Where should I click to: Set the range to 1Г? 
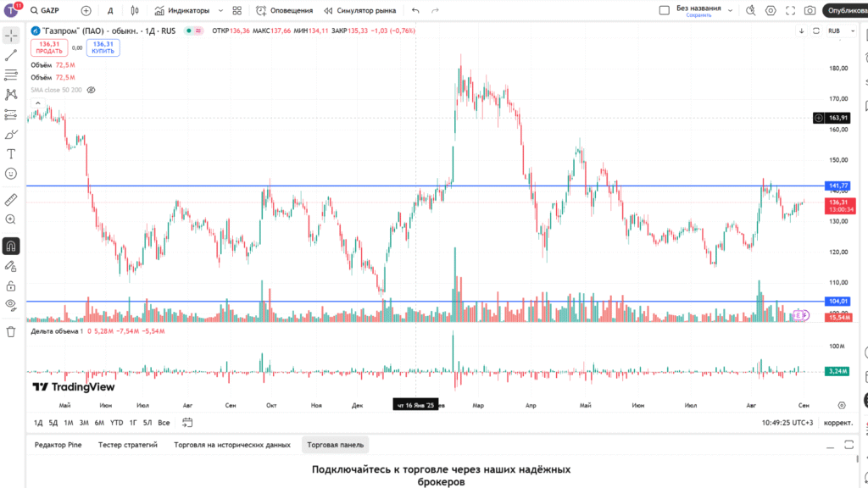pos(133,423)
